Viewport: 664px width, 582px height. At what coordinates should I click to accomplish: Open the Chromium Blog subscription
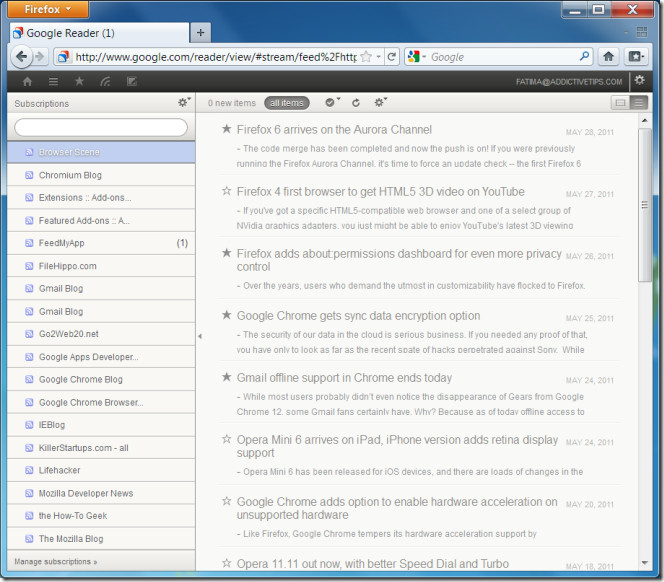click(x=101, y=175)
